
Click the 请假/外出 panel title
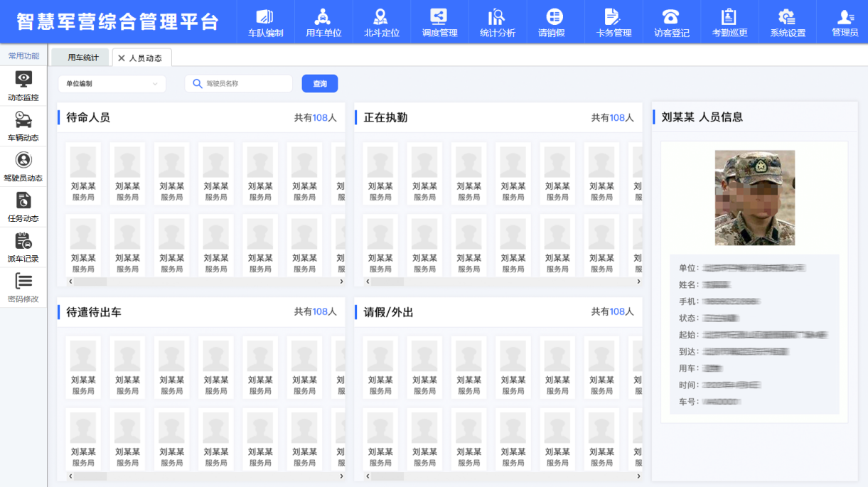tap(388, 312)
